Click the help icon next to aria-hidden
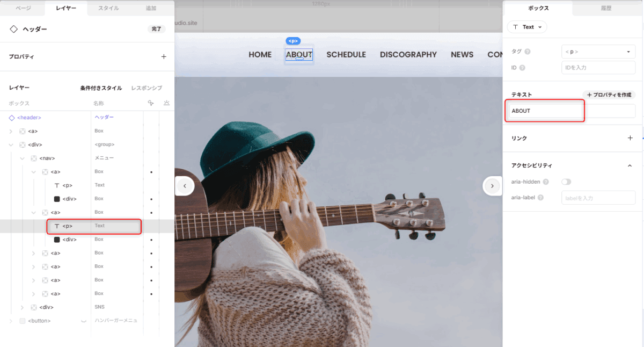The image size is (644, 347). (546, 182)
